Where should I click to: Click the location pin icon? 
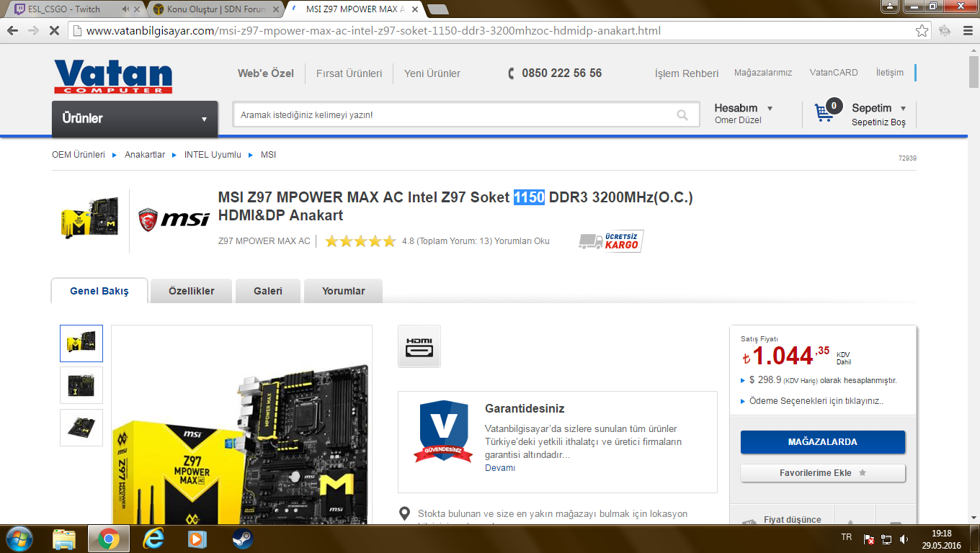[x=406, y=514]
